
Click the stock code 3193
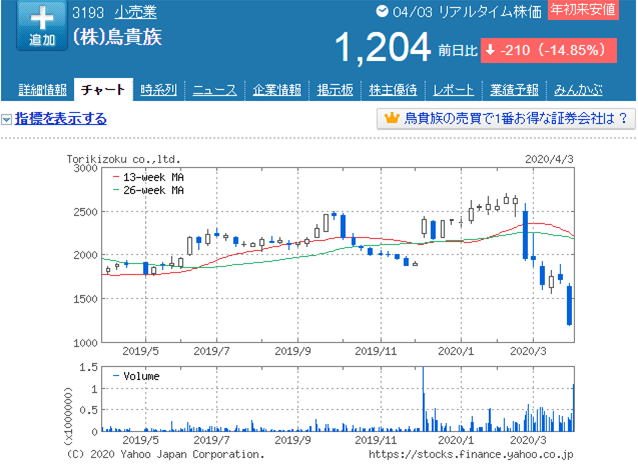pyautogui.click(x=88, y=13)
